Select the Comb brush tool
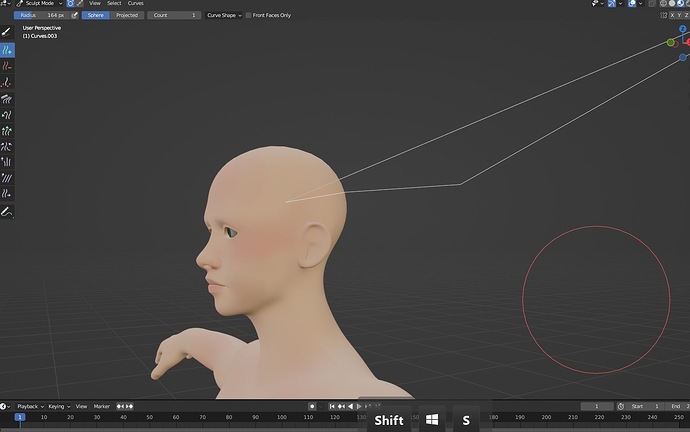 [x=7, y=99]
